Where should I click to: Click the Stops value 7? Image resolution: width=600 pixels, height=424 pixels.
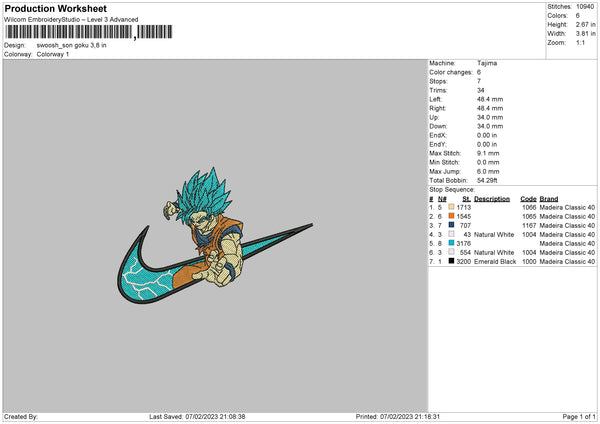(x=479, y=81)
